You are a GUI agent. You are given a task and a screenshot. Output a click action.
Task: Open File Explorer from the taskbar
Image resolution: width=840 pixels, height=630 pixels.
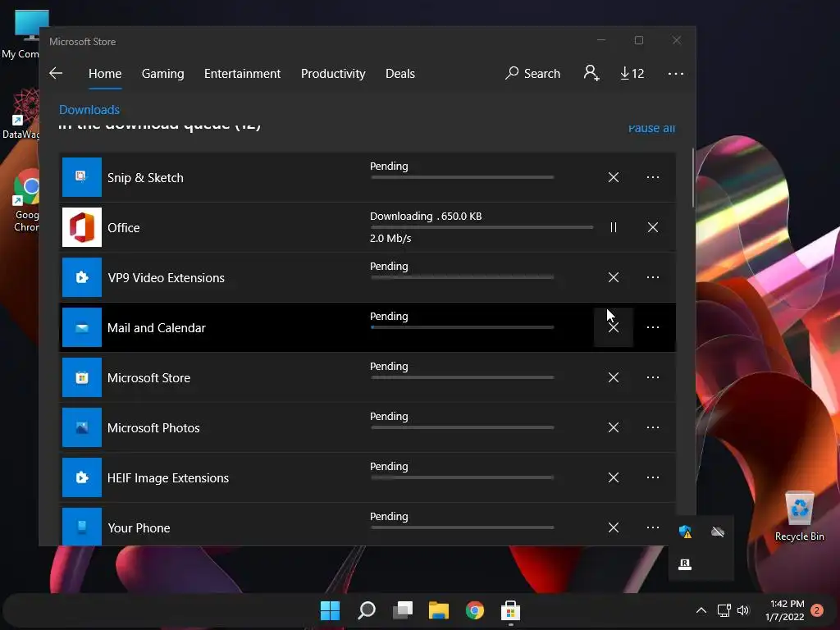tap(438, 610)
